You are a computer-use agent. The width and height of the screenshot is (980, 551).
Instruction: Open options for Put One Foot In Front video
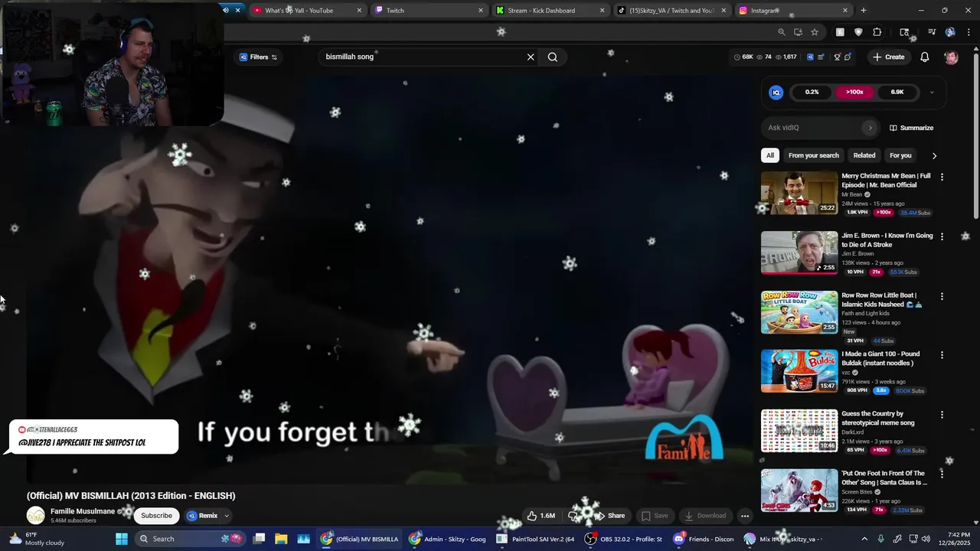click(x=942, y=474)
